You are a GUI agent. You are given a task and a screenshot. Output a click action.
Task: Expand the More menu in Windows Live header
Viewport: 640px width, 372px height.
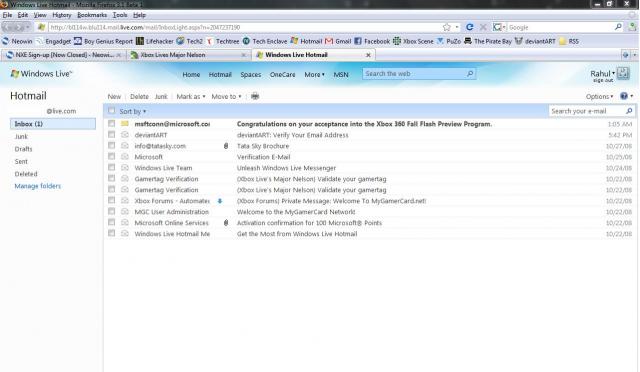tap(314, 74)
